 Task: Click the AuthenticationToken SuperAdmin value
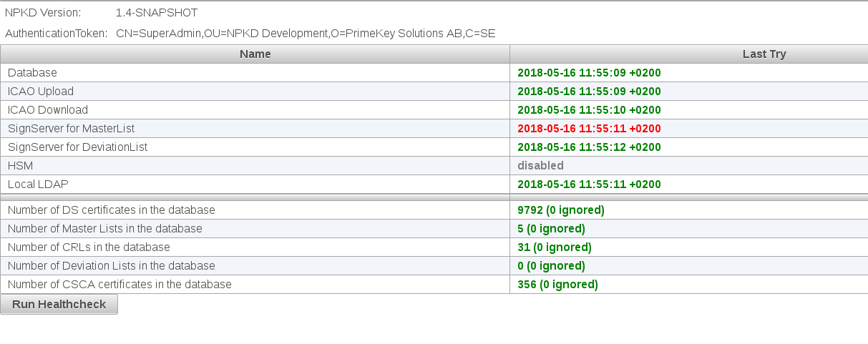click(305, 34)
